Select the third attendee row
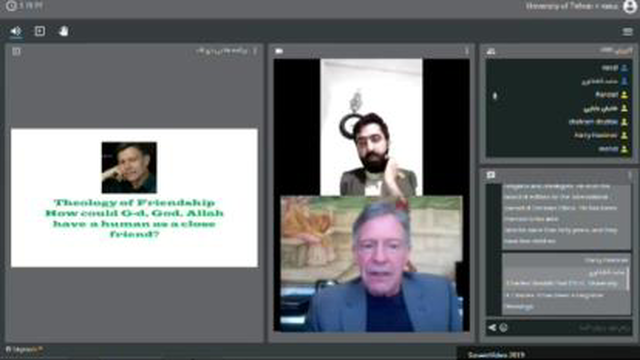Image resolution: width=640 pixels, height=360 pixels. (558, 95)
